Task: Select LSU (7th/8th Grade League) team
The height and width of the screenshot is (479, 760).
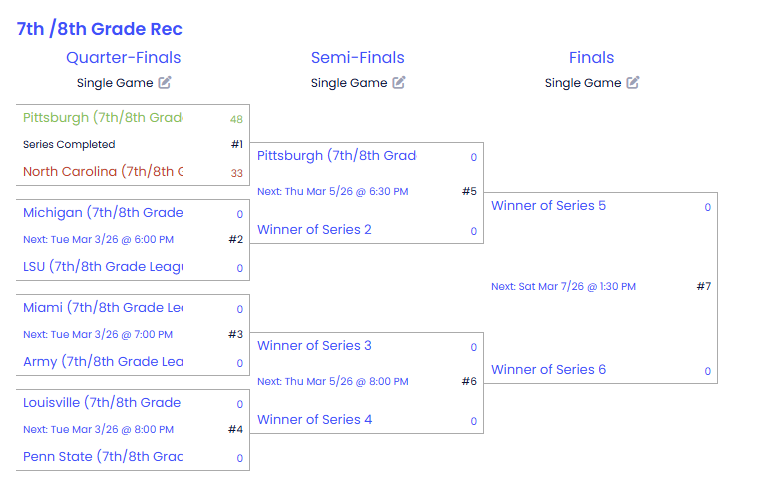Action: tap(102, 267)
